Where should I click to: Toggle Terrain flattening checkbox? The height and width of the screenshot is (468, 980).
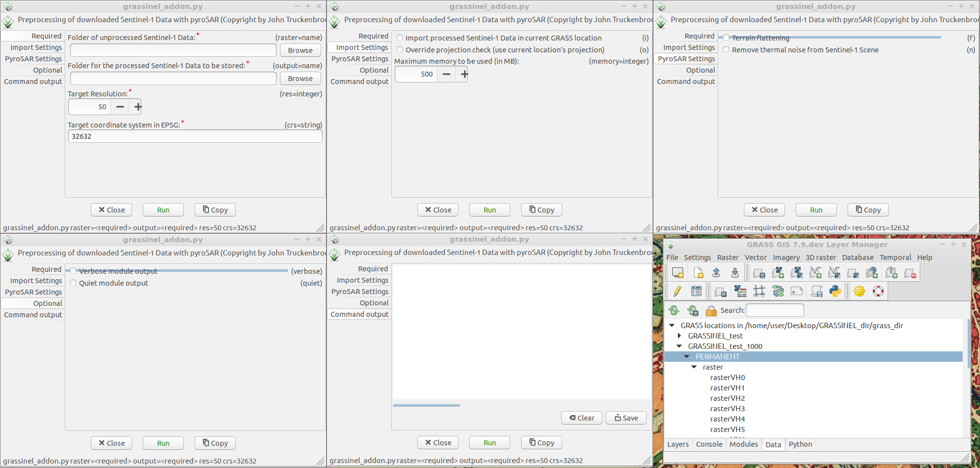726,38
